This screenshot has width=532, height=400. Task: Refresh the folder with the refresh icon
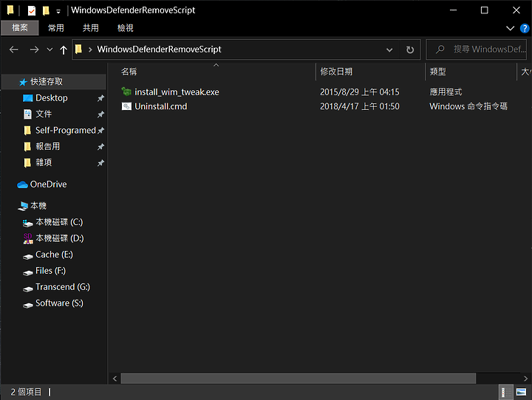click(x=410, y=50)
